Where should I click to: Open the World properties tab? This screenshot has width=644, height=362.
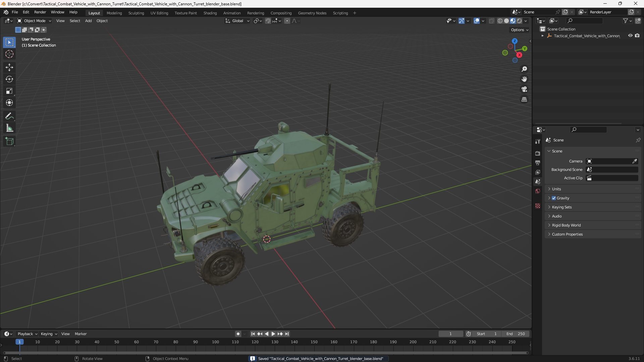coord(538,191)
